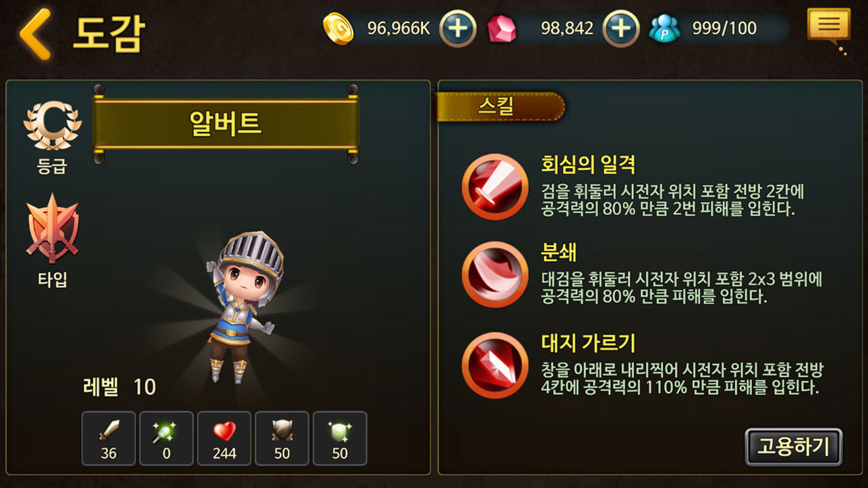868x488 pixels.
Task: Tap the plus button next to gold coins
Action: pos(458,28)
